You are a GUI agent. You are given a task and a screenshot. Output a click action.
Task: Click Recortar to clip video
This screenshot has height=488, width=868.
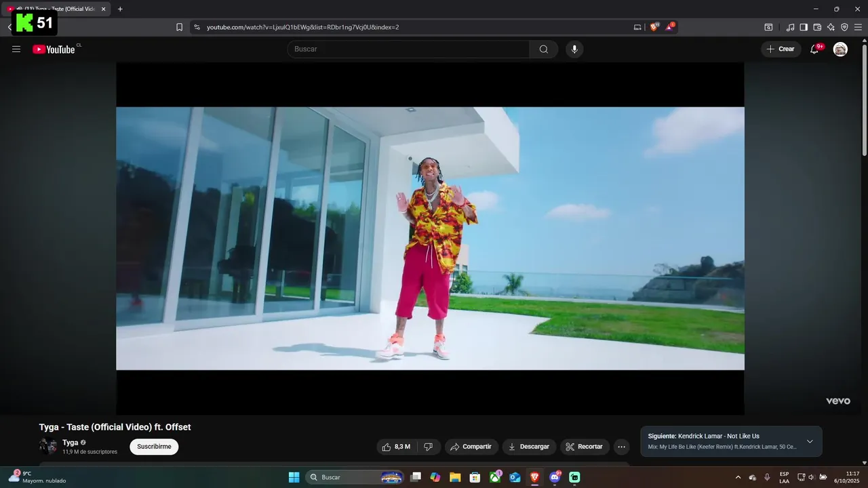click(x=585, y=447)
